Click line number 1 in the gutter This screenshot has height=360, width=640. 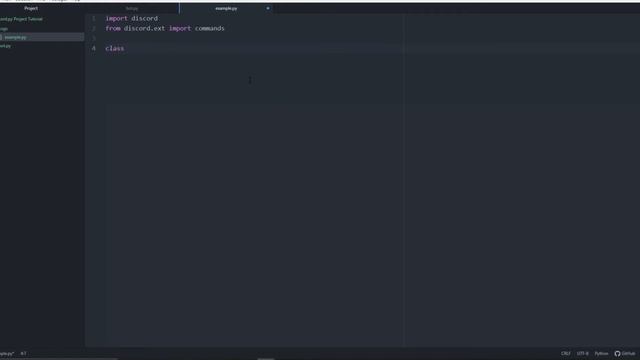pos(93,18)
